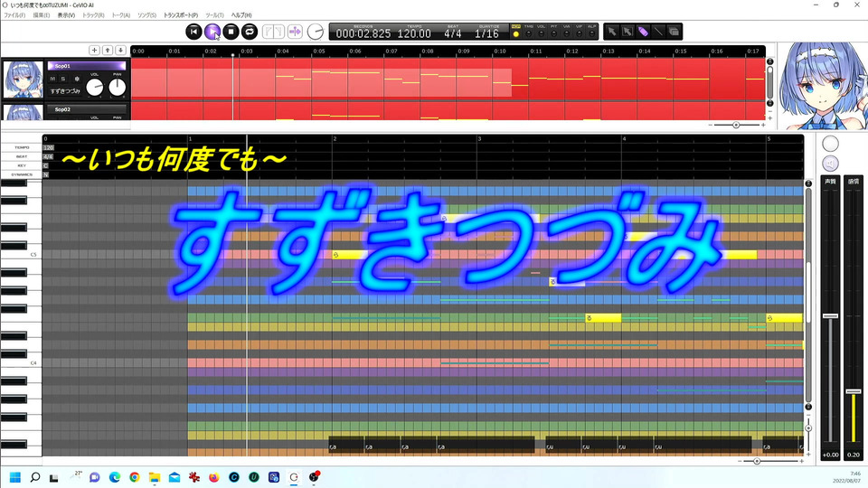Click the piano roll vertical scrollbar
This screenshot has width=868, height=488.
coord(808,295)
